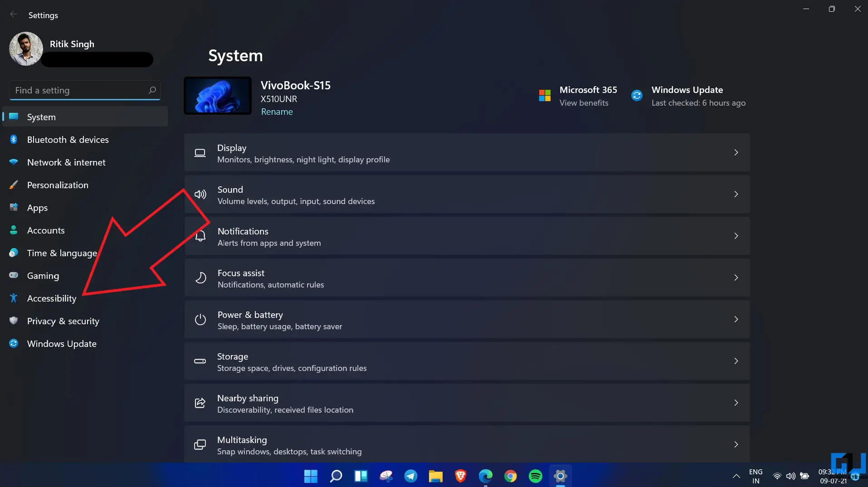The width and height of the screenshot is (868, 487).
Task: Open Telegram from the taskbar
Action: click(411, 476)
